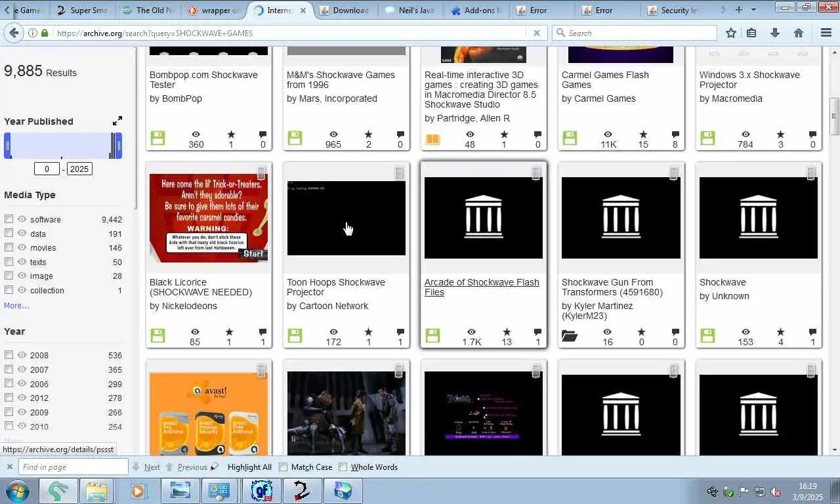Click the start year field showing 0

(x=47, y=169)
